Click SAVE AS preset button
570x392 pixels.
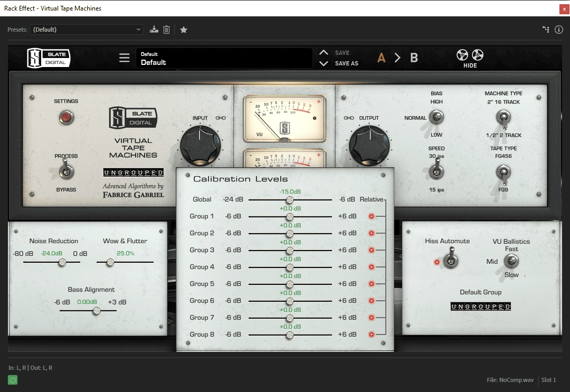point(346,63)
